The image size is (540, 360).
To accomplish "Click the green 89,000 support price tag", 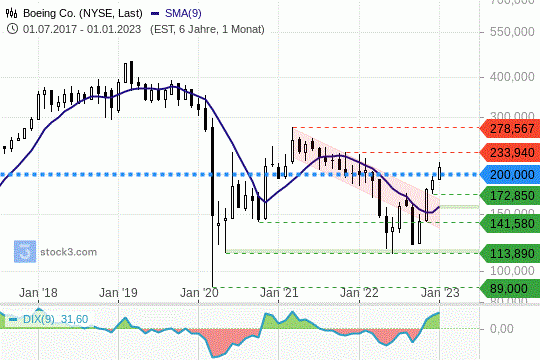I will pos(510,288).
